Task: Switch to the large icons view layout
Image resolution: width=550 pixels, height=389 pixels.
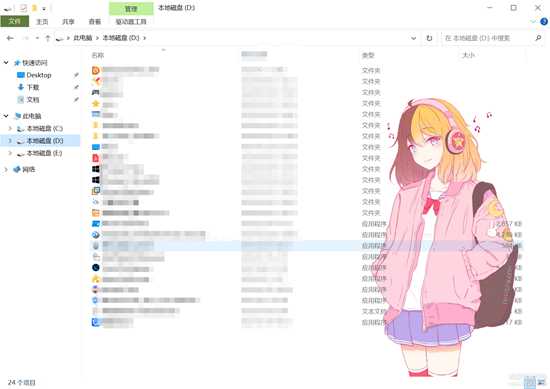Action: click(x=542, y=382)
